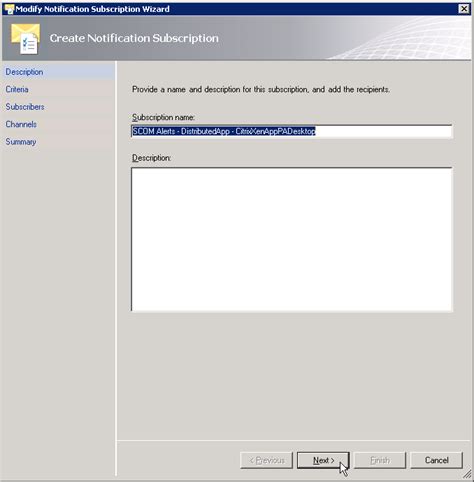474x482 pixels.
Task: Click the 'Create Notification Subscription' heading
Action: click(x=134, y=38)
